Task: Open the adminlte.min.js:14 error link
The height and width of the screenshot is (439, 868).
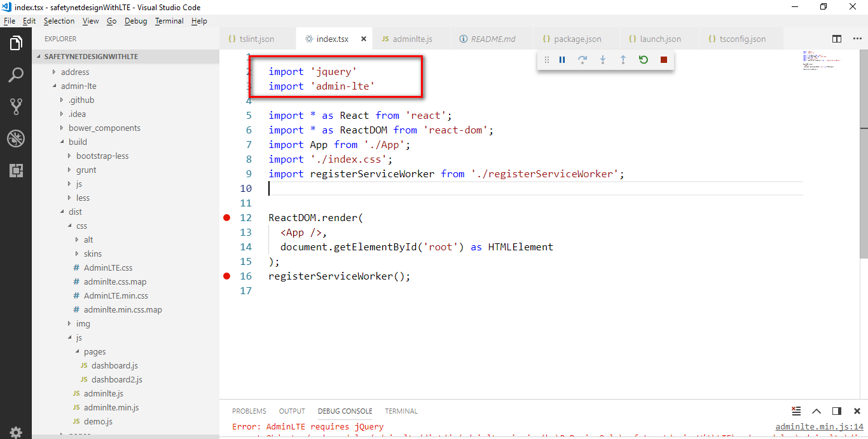Action: click(x=818, y=426)
